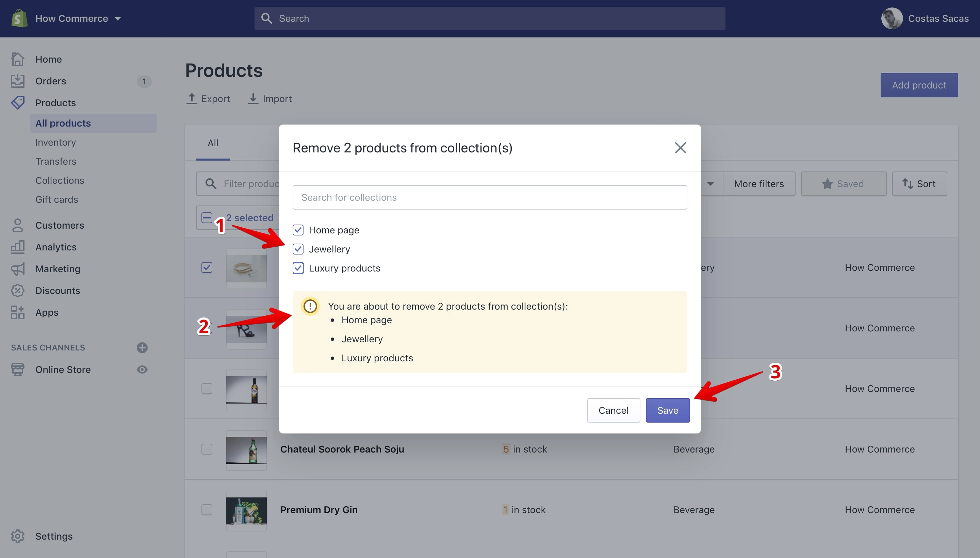Click the Home icon in sidebar
This screenshot has height=558, width=980.
click(18, 59)
